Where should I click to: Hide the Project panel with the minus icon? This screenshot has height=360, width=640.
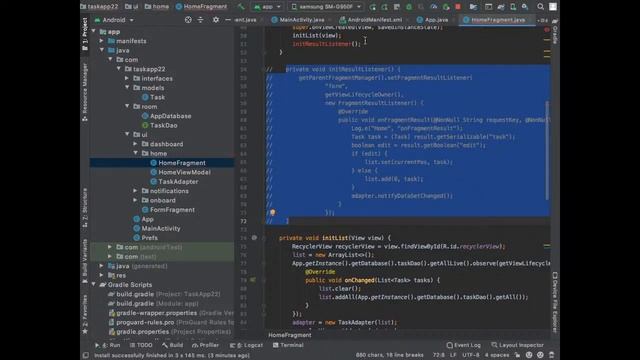(x=228, y=20)
